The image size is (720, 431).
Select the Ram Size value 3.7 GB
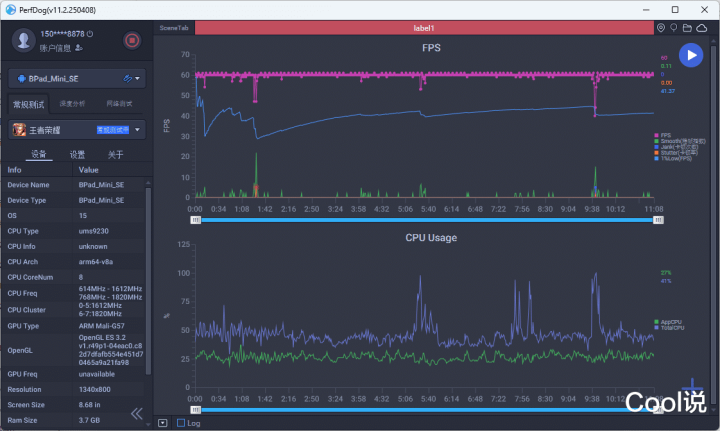point(89,420)
